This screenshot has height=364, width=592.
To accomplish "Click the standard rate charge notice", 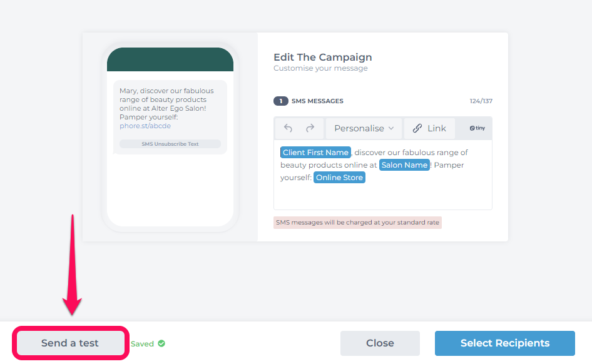I will (x=357, y=223).
